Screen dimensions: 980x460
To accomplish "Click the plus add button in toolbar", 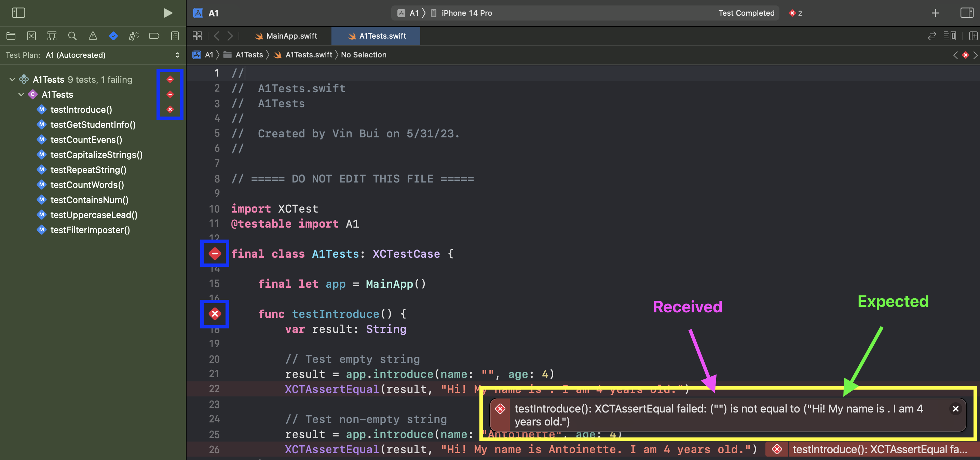I will (935, 13).
